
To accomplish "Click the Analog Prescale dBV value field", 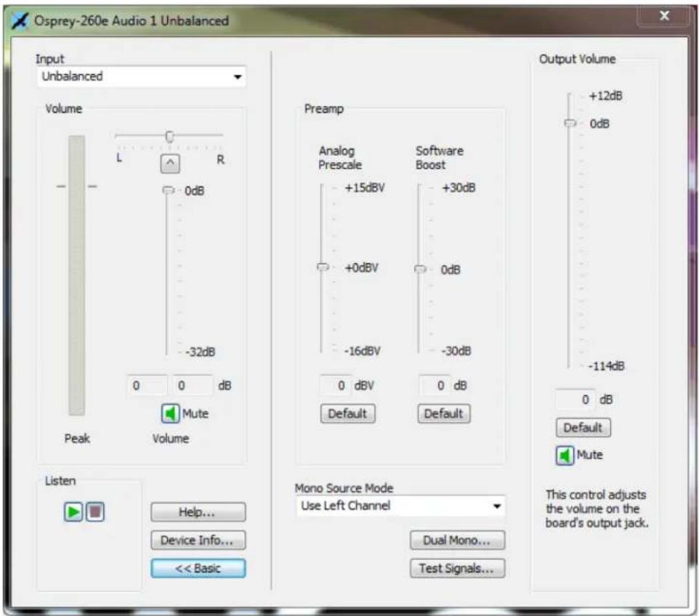I will (x=335, y=386).
